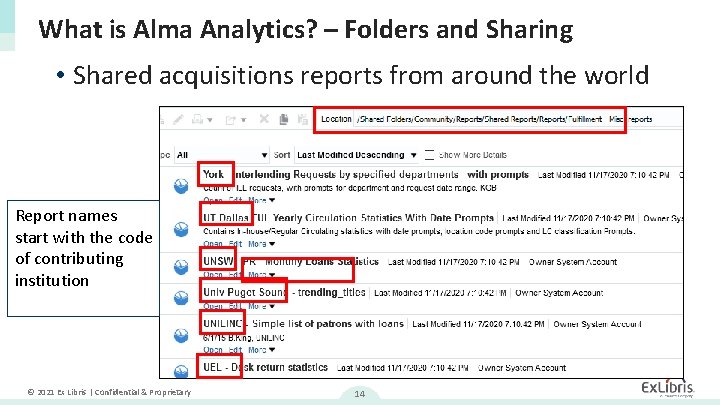Viewport: 720px width, 405px height.
Task: Open UT Dallas Yearly Circulation Statistics title
Action: (x=349, y=218)
